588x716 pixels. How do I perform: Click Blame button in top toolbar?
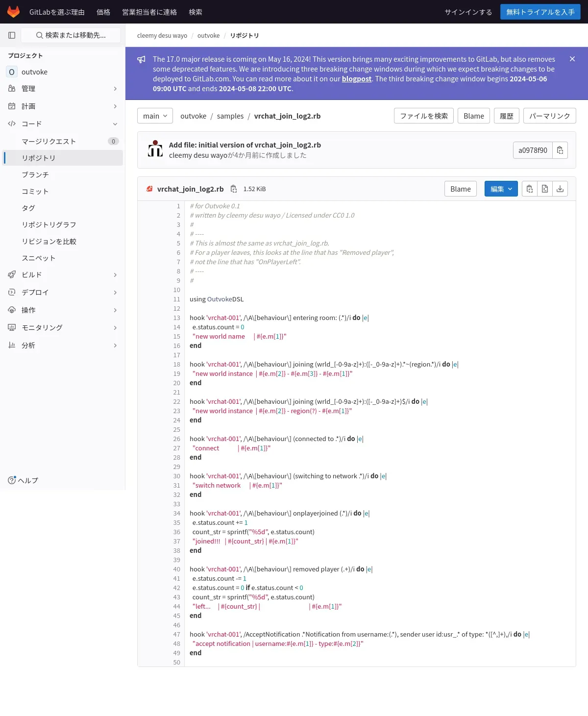point(474,116)
